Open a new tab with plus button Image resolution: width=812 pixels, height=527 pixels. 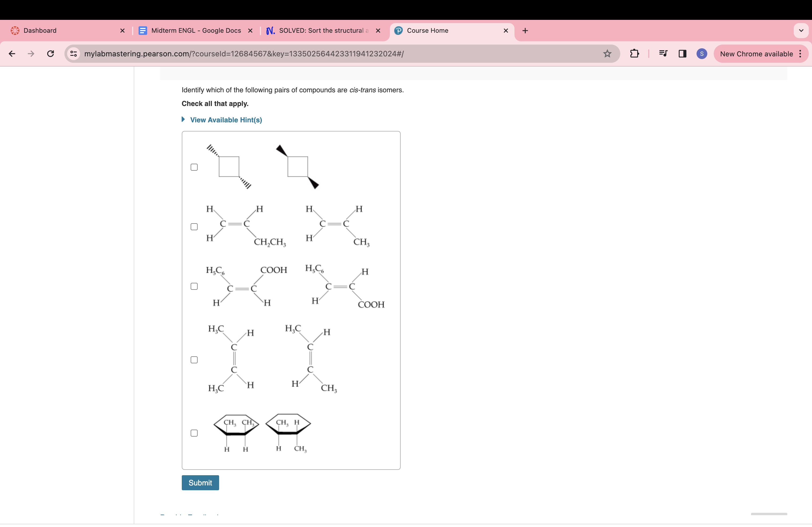click(525, 31)
